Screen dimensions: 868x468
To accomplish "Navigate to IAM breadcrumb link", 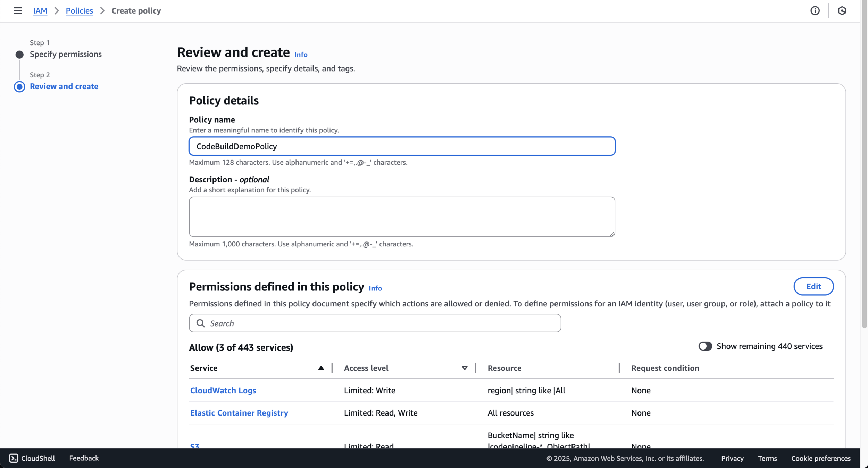I will tap(40, 11).
